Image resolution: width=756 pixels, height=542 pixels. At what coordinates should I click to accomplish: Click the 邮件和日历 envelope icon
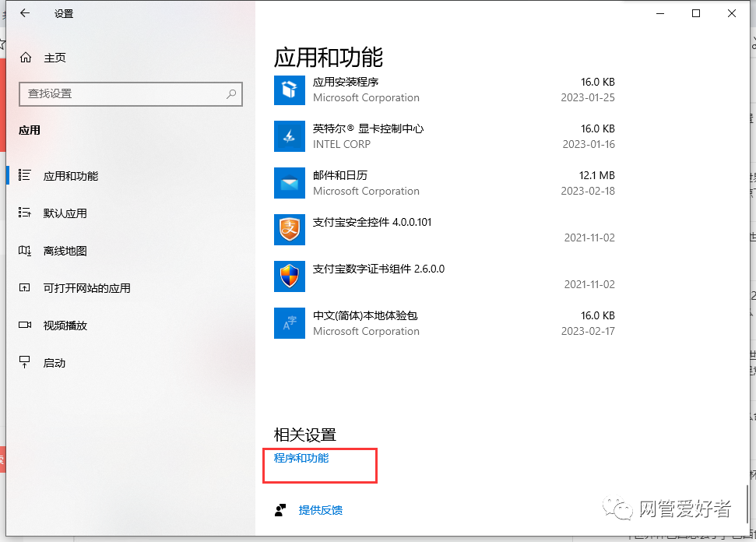click(x=289, y=183)
